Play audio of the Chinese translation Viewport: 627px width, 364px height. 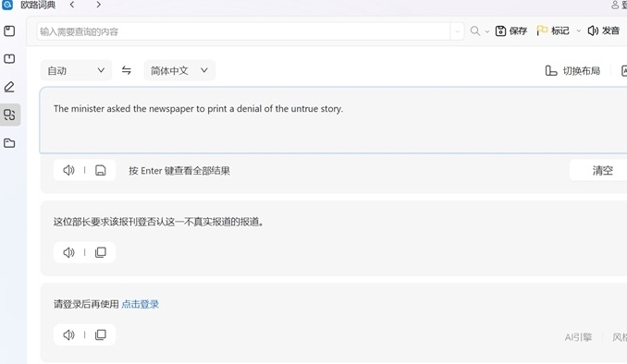point(68,252)
